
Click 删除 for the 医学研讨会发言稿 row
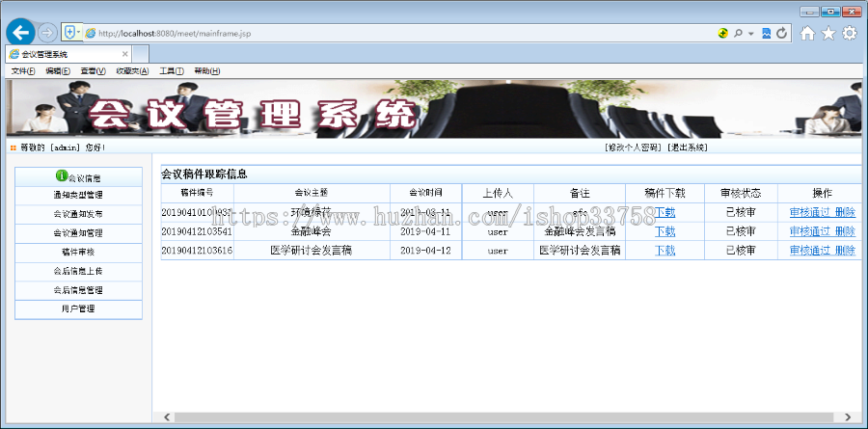(845, 251)
